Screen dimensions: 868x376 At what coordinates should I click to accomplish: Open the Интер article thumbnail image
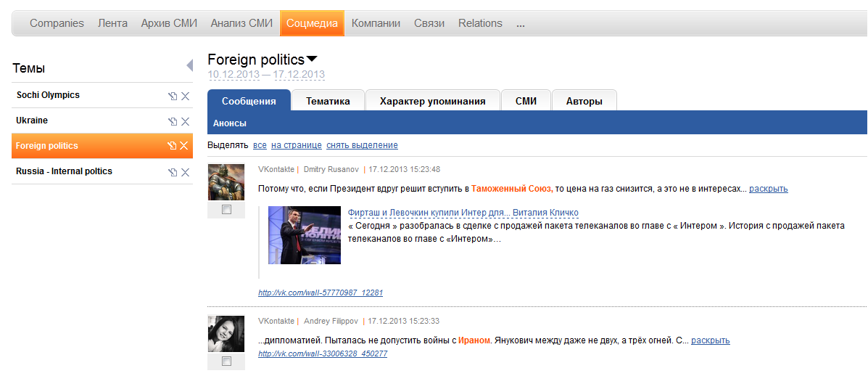pos(305,234)
